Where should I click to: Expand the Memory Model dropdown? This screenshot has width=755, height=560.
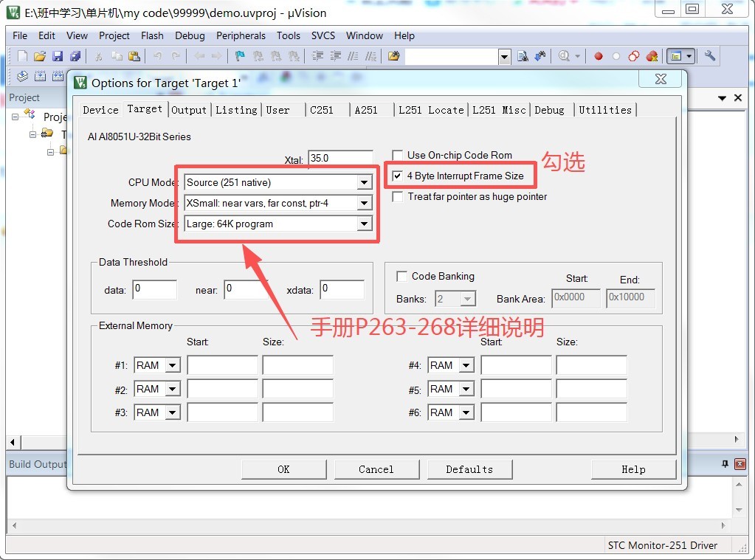(364, 203)
